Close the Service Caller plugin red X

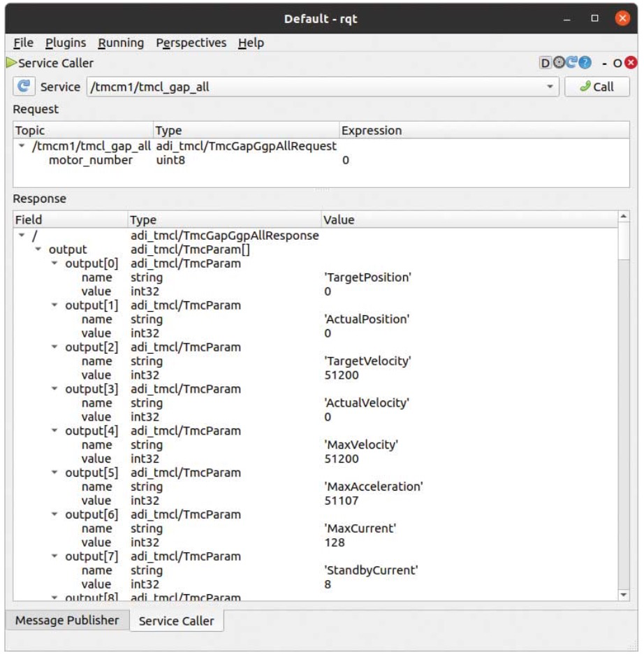pyautogui.click(x=631, y=63)
